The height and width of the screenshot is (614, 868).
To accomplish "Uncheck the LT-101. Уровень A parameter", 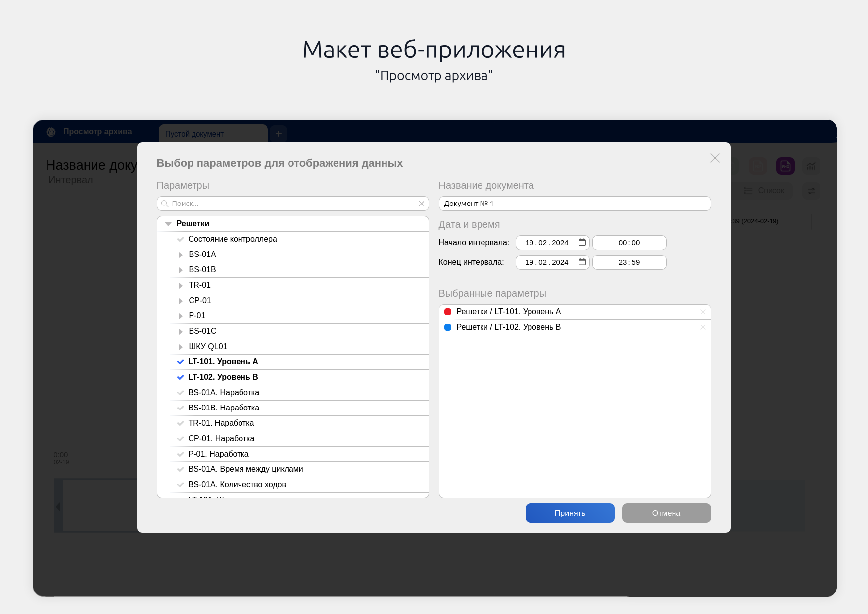I will pyautogui.click(x=181, y=362).
